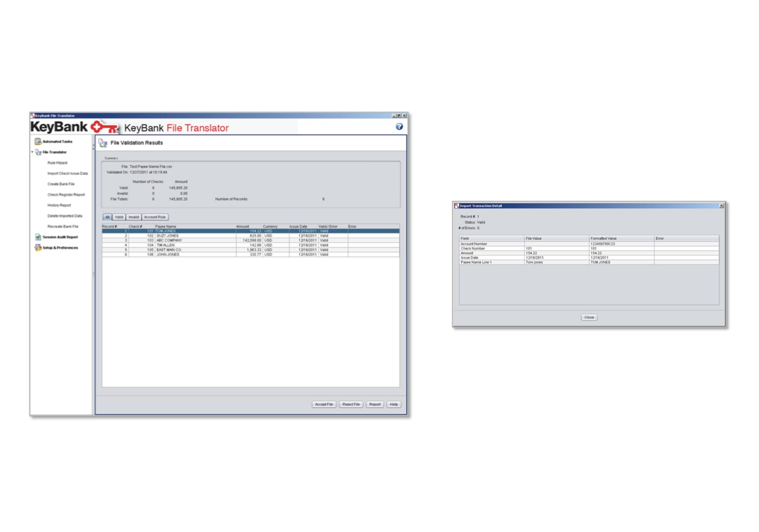Image resolution: width=759 pixels, height=532 pixels.
Task: Switch to the Invalid filter tab
Action: [134, 217]
